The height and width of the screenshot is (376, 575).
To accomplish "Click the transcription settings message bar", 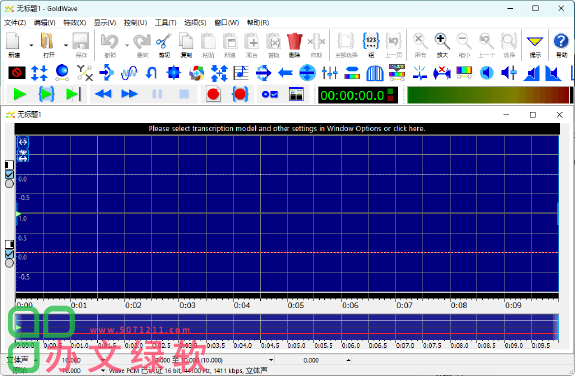I will [287, 128].
